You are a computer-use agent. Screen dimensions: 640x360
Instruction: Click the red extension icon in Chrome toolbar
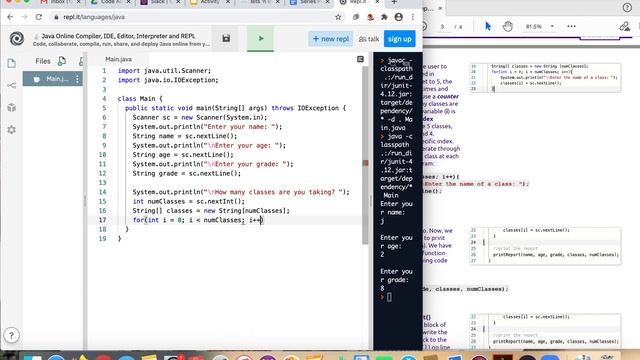[x=370, y=17]
